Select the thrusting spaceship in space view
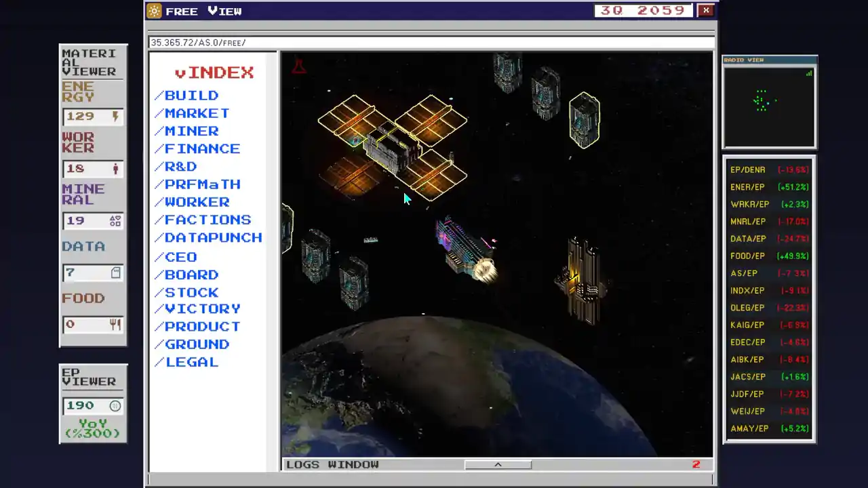The width and height of the screenshot is (868, 488). (x=467, y=249)
